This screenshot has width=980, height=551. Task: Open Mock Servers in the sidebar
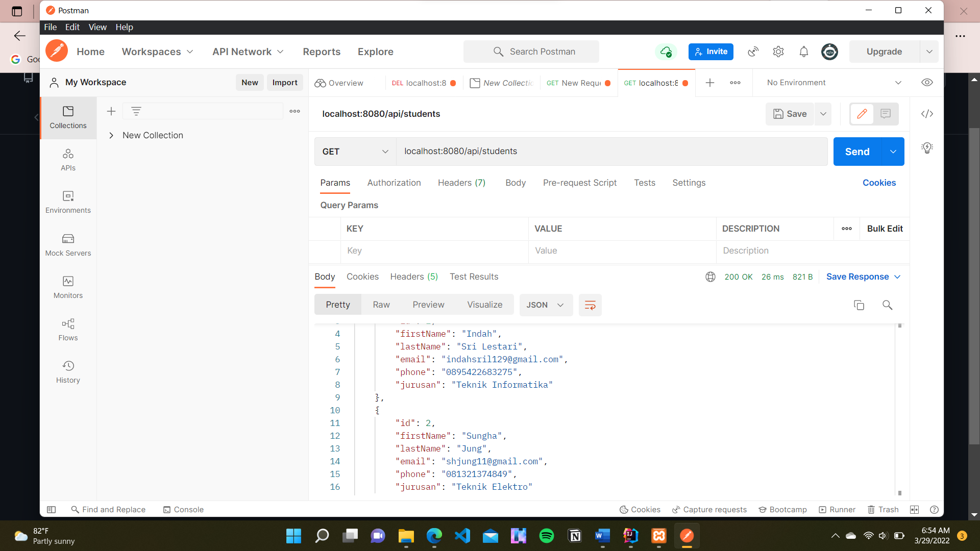click(68, 244)
